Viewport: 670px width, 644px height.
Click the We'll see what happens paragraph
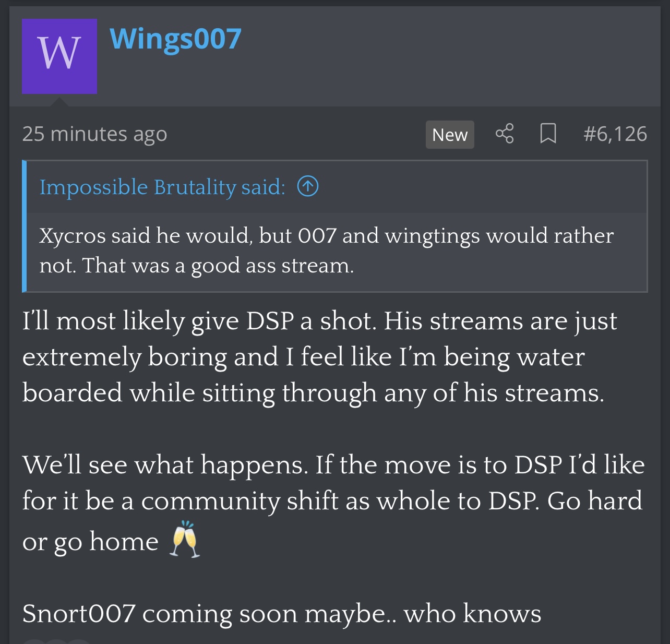(x=333, y=503)
